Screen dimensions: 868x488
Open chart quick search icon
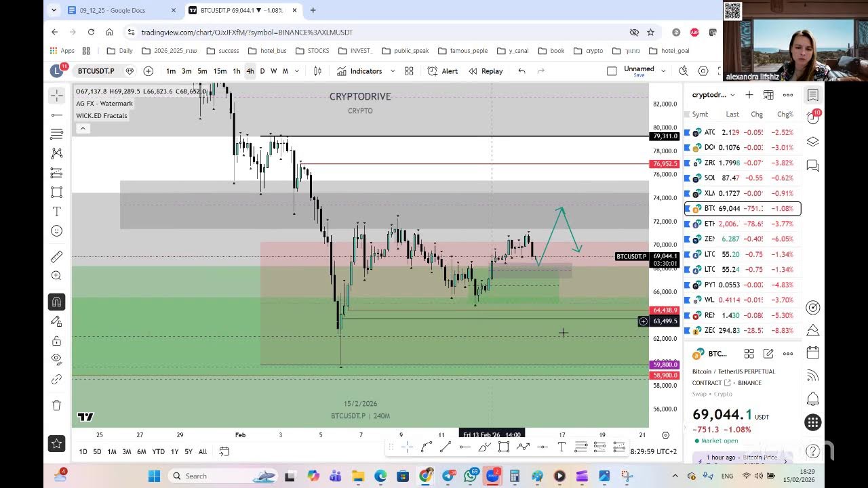684,71
